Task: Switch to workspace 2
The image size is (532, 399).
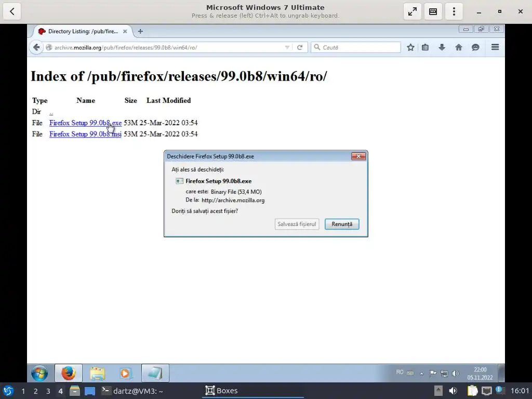Action: pyautogui.click(x=36, y=391)
